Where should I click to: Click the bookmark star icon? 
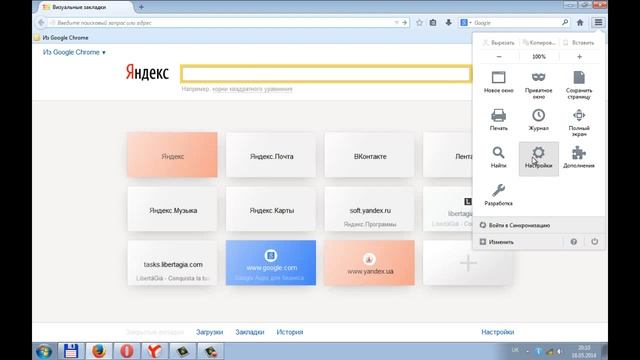coord(419,22)
